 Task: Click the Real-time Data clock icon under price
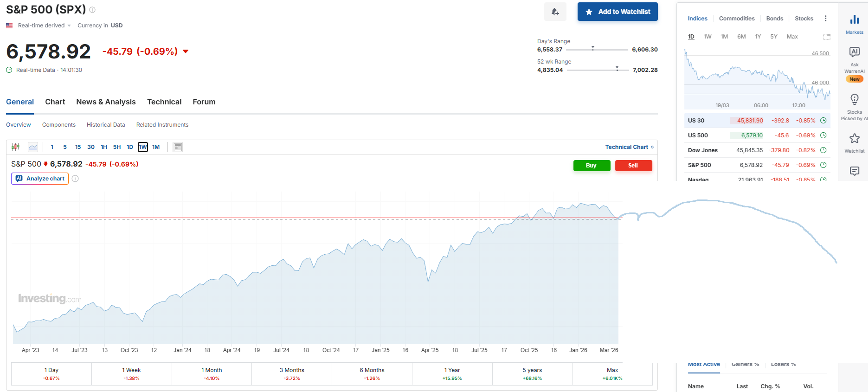[x=9, y=70]
